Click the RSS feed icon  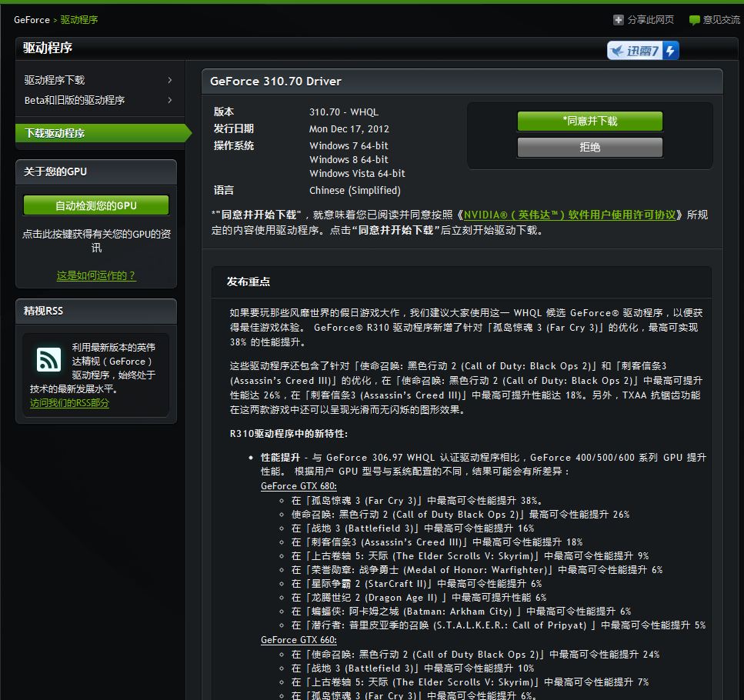click(x=49, y=359)
